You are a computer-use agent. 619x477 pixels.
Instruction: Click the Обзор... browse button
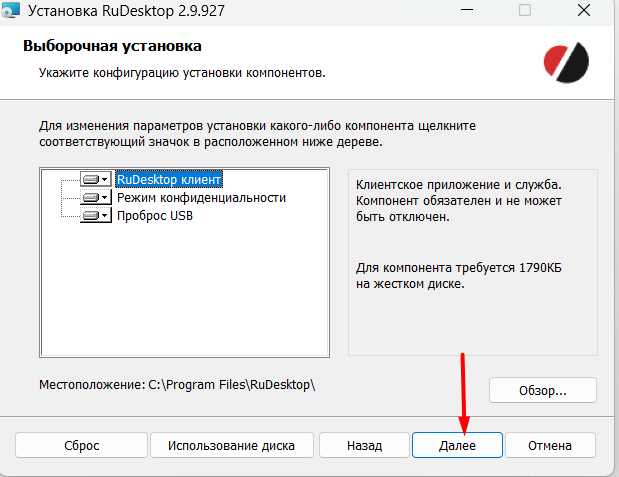(x=543, y=390)
